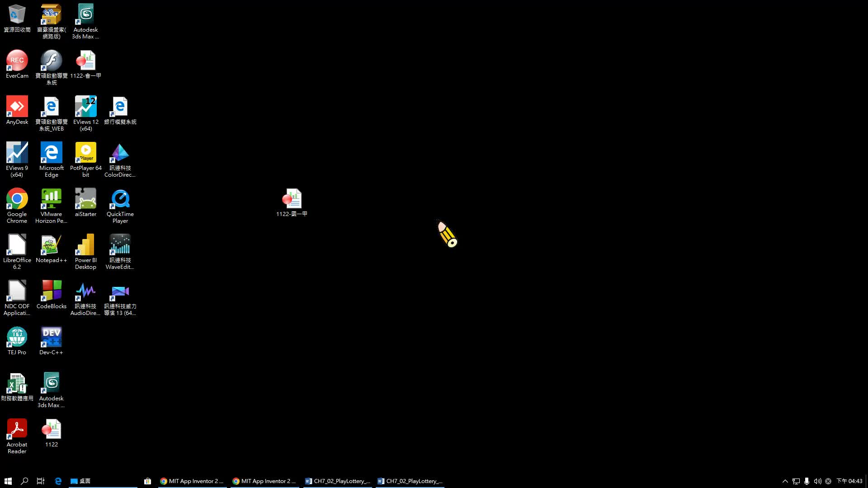868x488 pixels.
Task: Switch to first MIT App Inventor 2 window
Action: (x=192, y=481)
